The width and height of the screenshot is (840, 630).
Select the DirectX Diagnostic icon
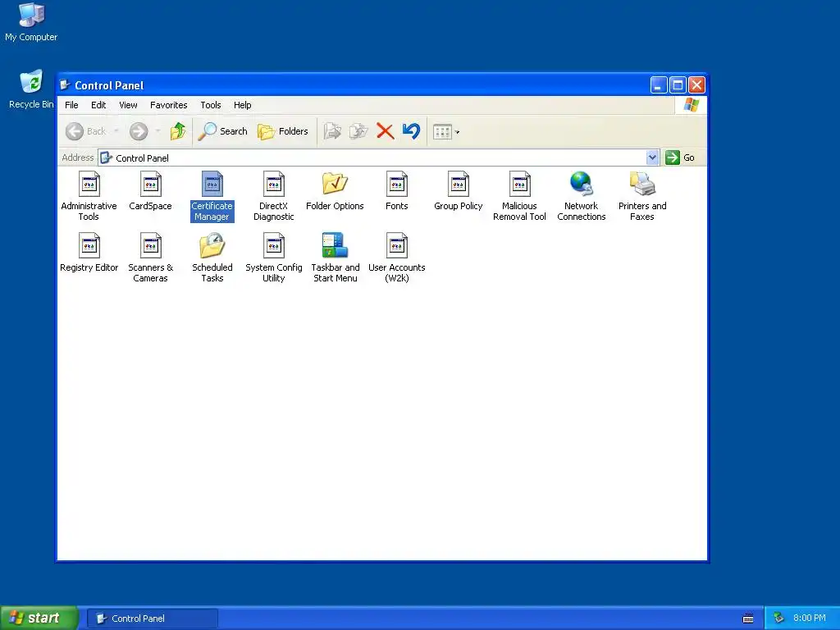(x=274, y=185)
